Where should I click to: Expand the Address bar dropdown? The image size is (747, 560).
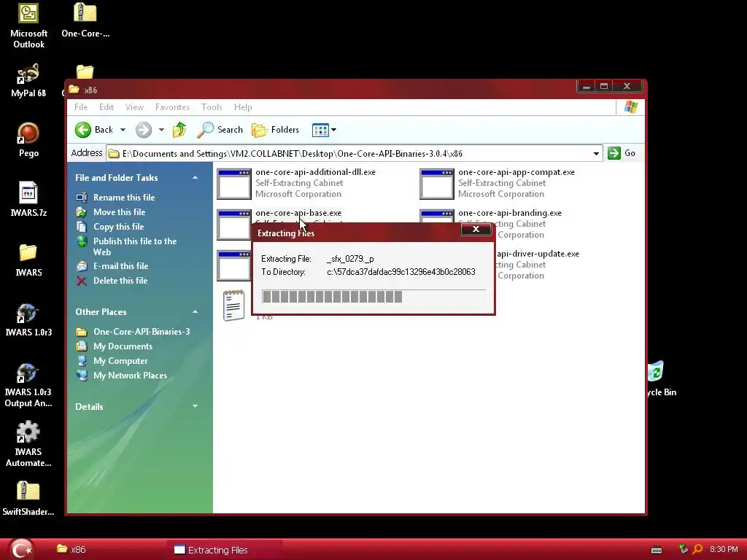tap(596, 153)
